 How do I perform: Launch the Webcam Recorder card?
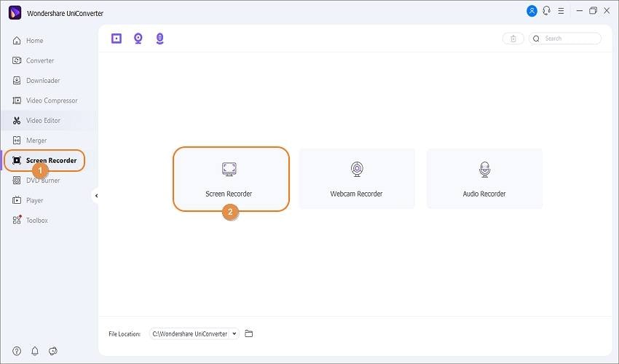click(x=357, y=178)
